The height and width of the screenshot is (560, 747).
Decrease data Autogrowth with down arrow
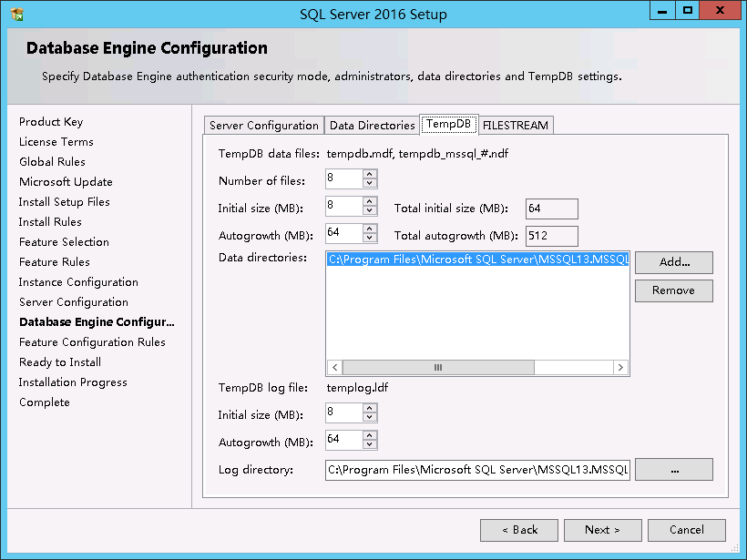coord(370,238)
